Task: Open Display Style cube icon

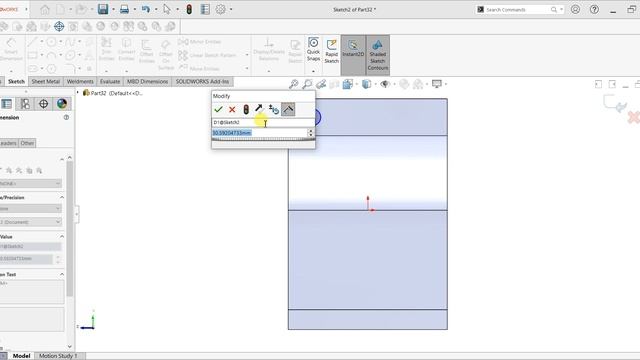Action: coord(367,84)
